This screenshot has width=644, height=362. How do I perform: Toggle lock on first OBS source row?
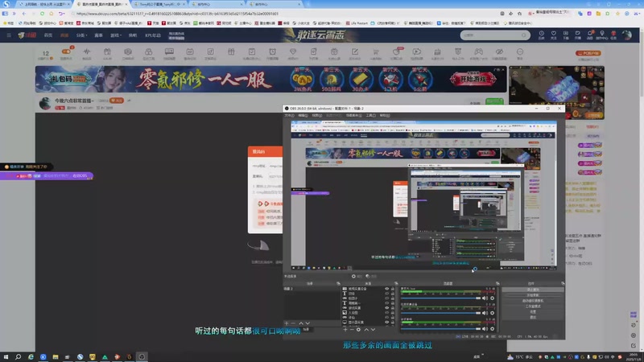click(x=392, y=289)
